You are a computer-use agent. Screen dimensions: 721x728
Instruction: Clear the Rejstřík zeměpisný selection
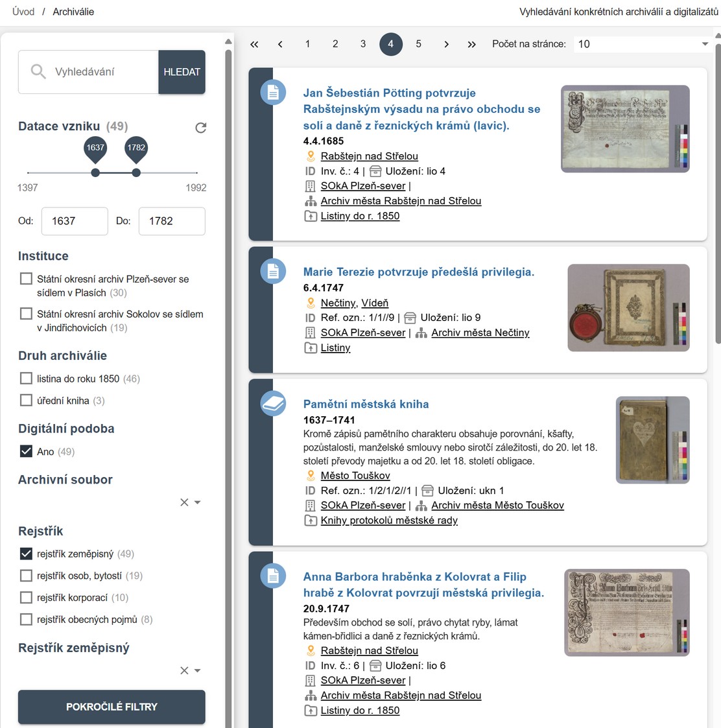pyautogui.click(x=184, y=670)
